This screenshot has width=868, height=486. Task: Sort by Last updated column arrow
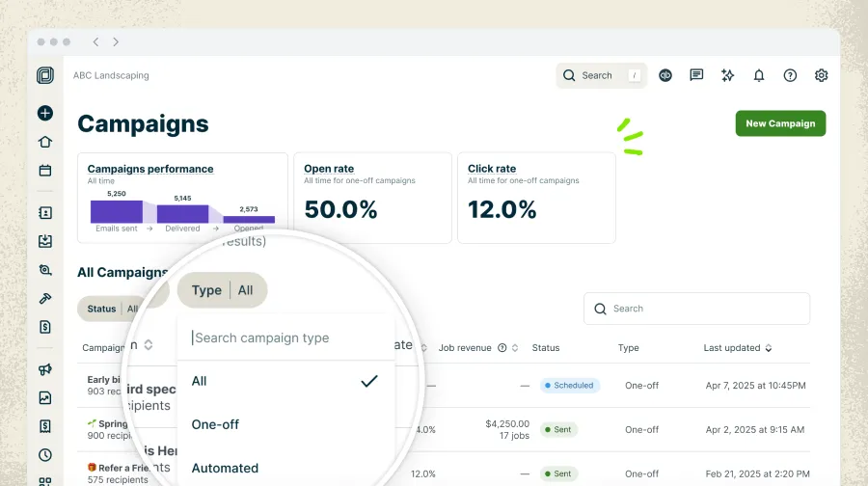[x=769, y=347]
